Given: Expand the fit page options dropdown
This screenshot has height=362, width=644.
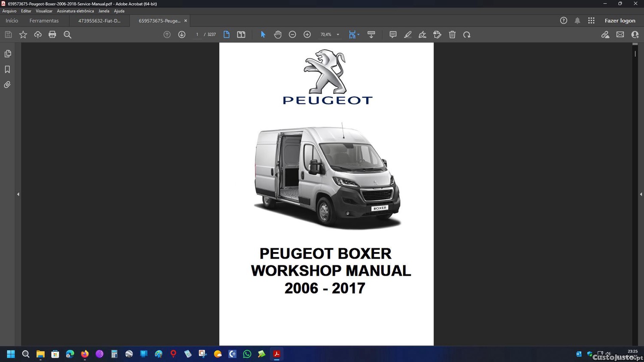Looking at the screenshot, I should (358, 35).
